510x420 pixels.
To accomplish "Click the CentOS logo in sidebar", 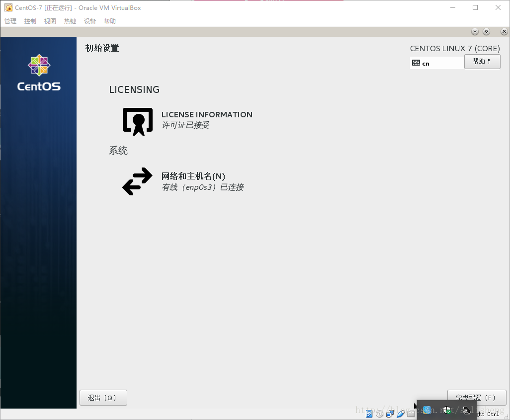I will tap(39, 73).
